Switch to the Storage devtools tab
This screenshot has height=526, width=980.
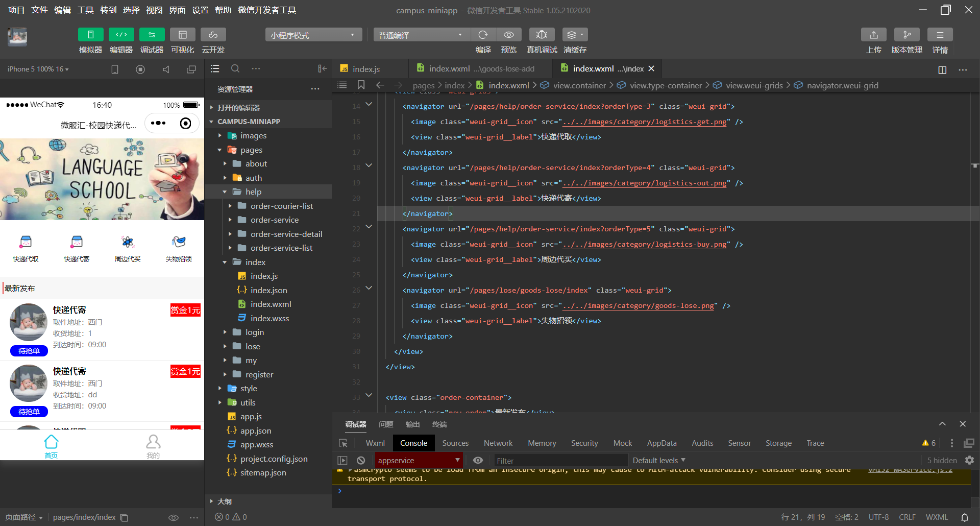click(x=778, y=443)
